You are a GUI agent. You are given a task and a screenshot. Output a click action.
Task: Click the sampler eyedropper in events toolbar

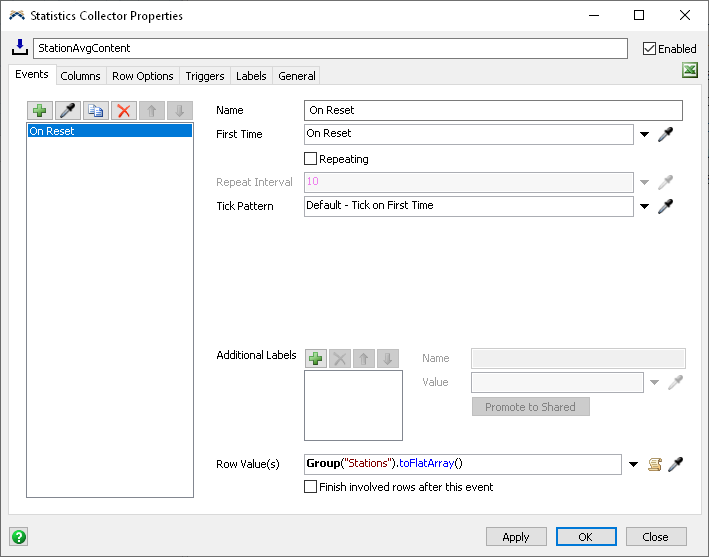click(x=69, y=111)
